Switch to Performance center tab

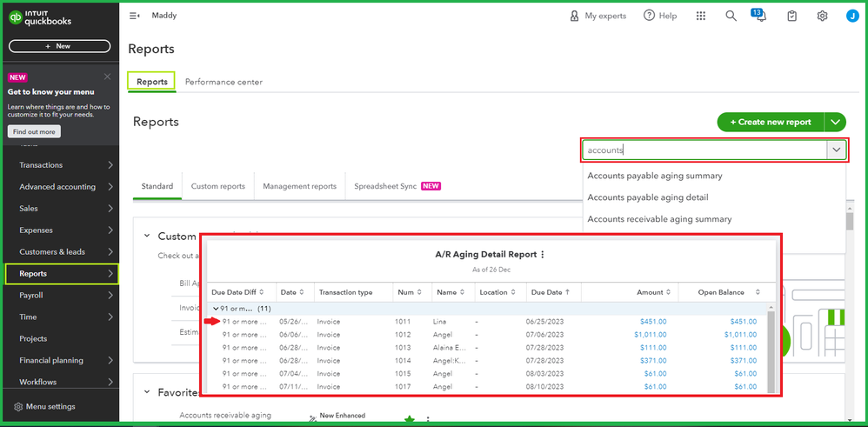(224, 82)
